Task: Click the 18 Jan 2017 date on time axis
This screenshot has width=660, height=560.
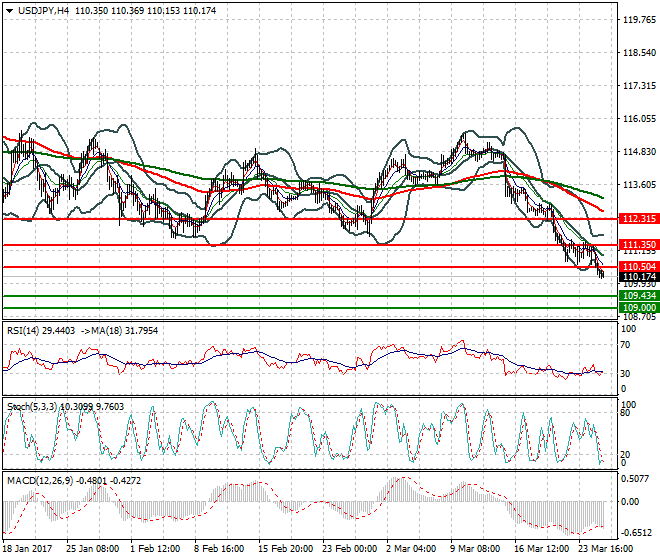Action: click(29, 549)
